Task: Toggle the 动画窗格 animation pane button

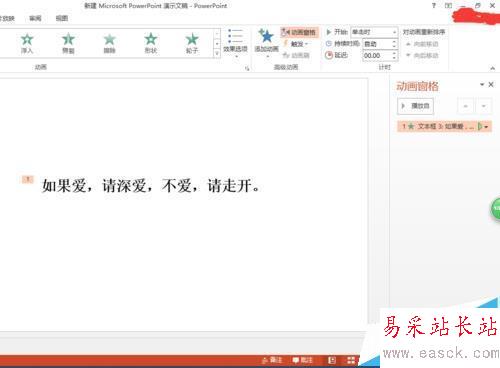Action: (299, 32)
